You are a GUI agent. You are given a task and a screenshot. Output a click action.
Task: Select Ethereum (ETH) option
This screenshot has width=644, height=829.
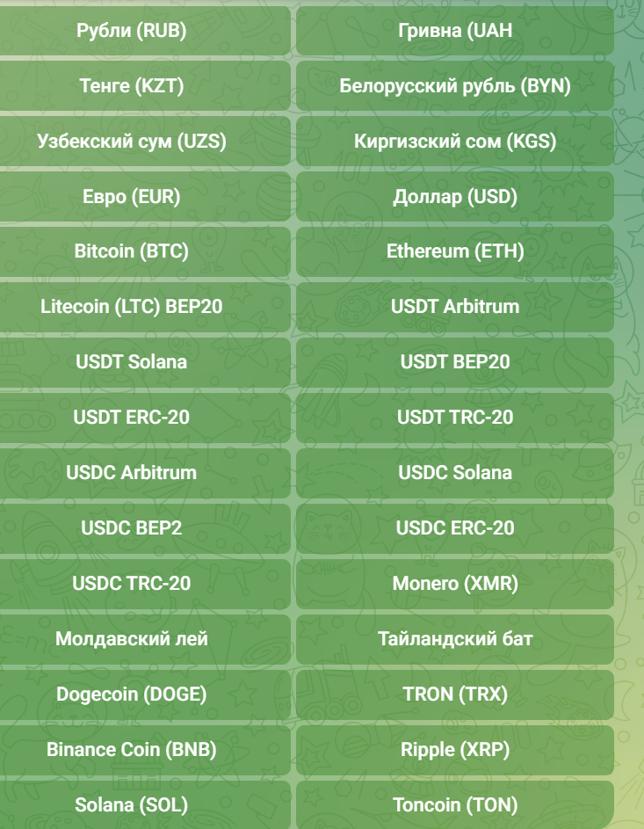coord(455,252)
